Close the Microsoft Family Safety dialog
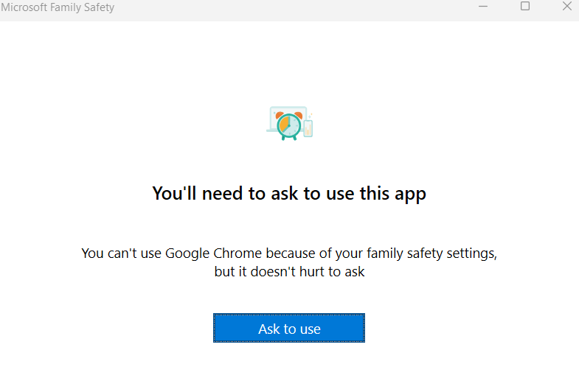This screenshot has height=392, width=579. (x=566, y=7)
